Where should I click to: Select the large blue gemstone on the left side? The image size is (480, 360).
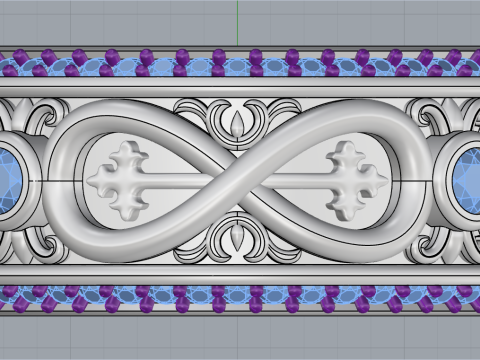click(x=10, y=181)
